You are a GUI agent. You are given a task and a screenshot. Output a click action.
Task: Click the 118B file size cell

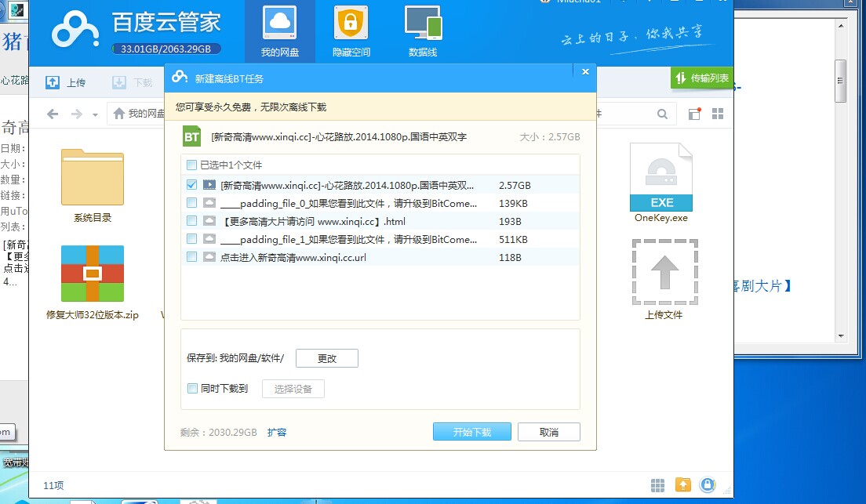[x=510, y=258]
